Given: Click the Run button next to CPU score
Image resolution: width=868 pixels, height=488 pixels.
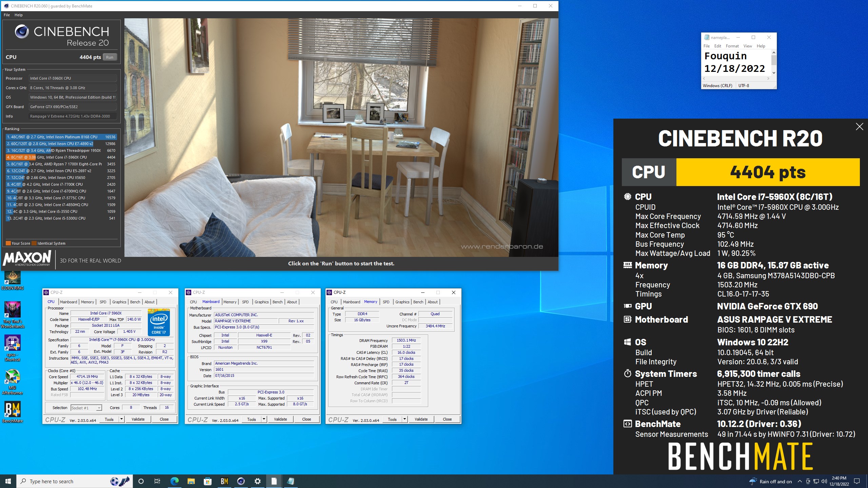Looking at the screenshot, I should tap(110, 57).
